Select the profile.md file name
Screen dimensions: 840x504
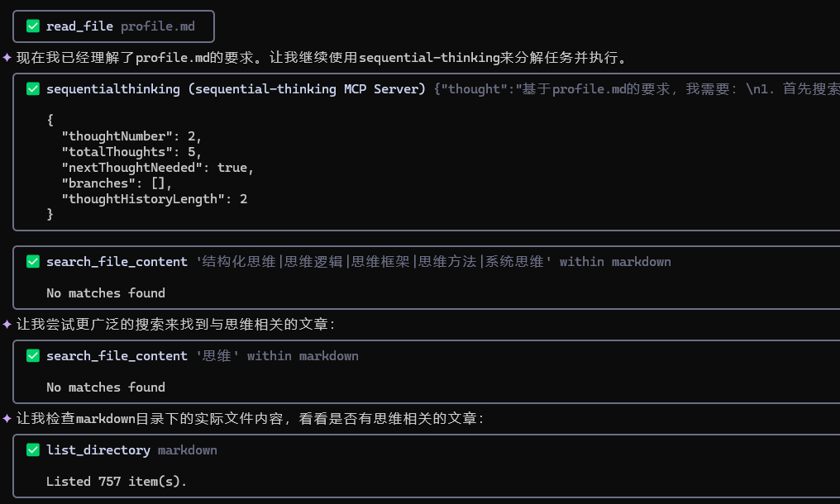pyautogui.click(x=157, y=26)
